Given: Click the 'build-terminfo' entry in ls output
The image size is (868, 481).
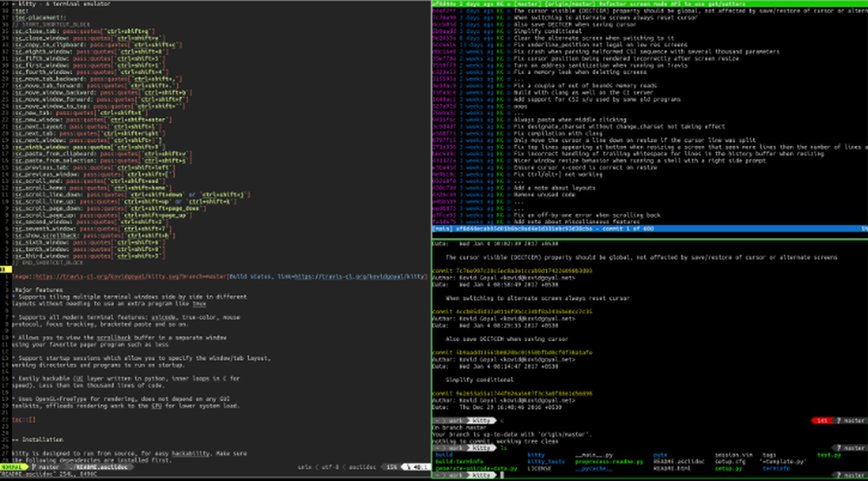Looking at the screenshot, I should coord(459,462).
